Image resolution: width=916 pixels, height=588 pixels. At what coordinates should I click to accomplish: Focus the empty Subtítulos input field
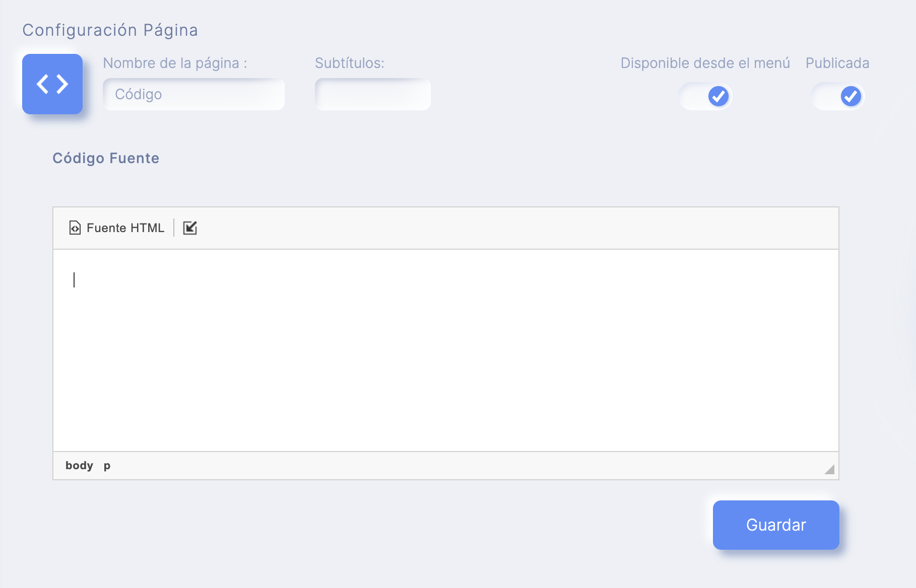coord(373,94)
